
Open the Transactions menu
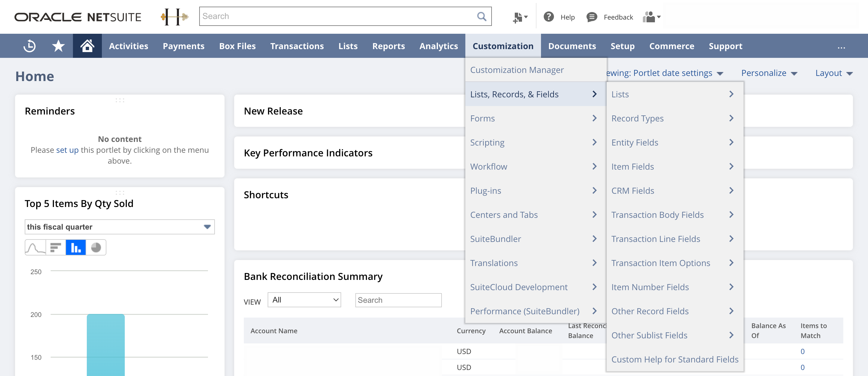(x=297, y=46)
